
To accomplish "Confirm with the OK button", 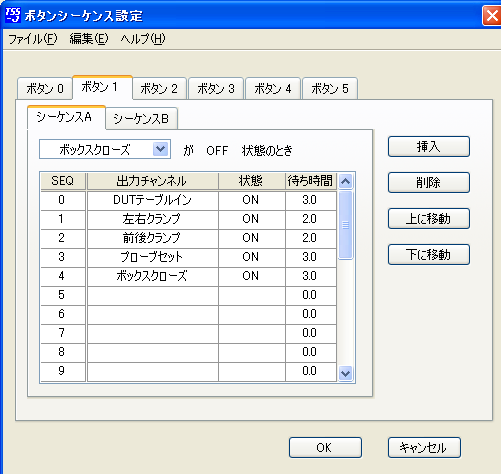I will [325, 447].
